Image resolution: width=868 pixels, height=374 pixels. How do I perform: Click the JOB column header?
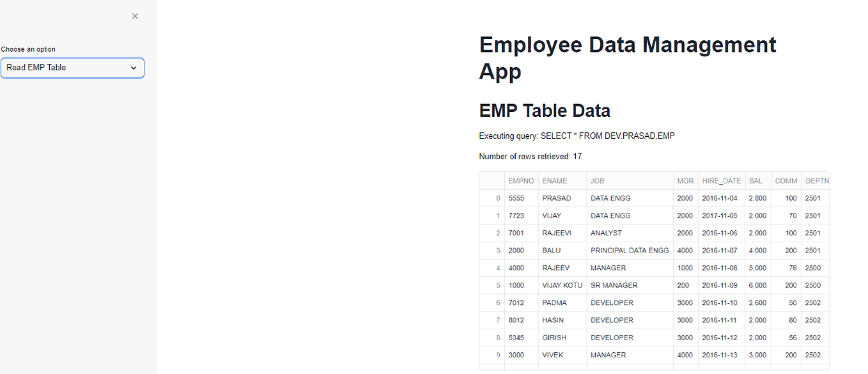(x=597, y=180)
